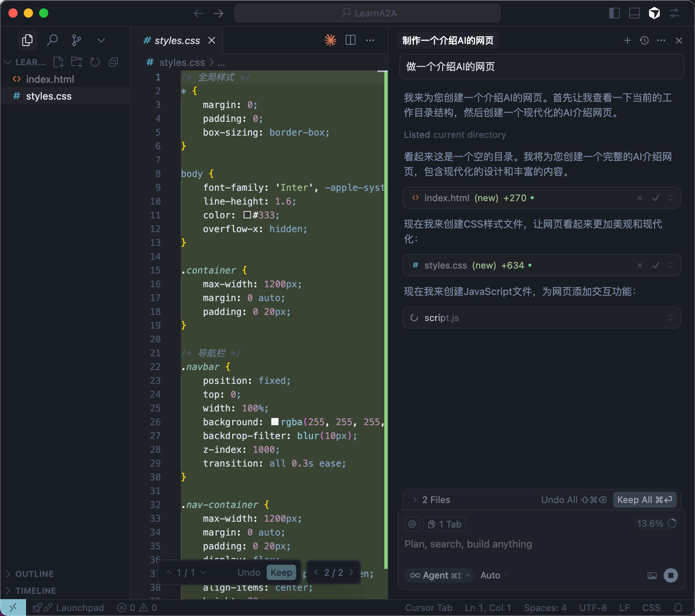Select index.html in the file explorer
This screenshot has width=695, height=616.
(50, 79)
